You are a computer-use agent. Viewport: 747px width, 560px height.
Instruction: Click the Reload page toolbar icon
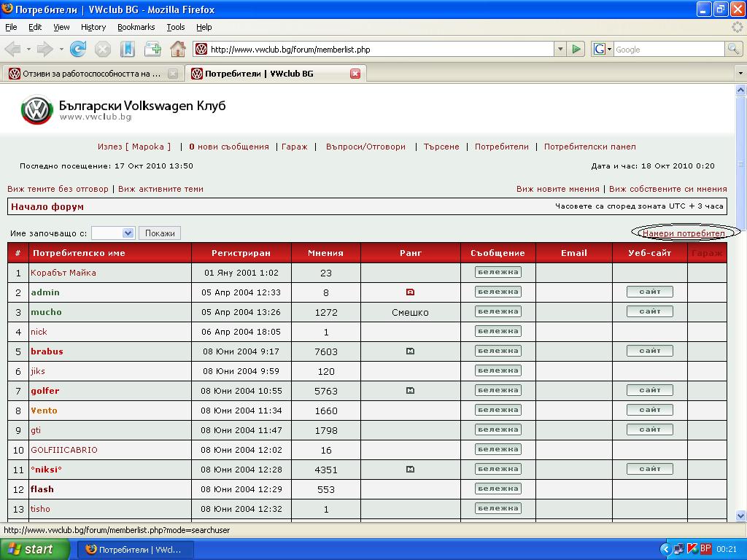(x=78, y=49)
